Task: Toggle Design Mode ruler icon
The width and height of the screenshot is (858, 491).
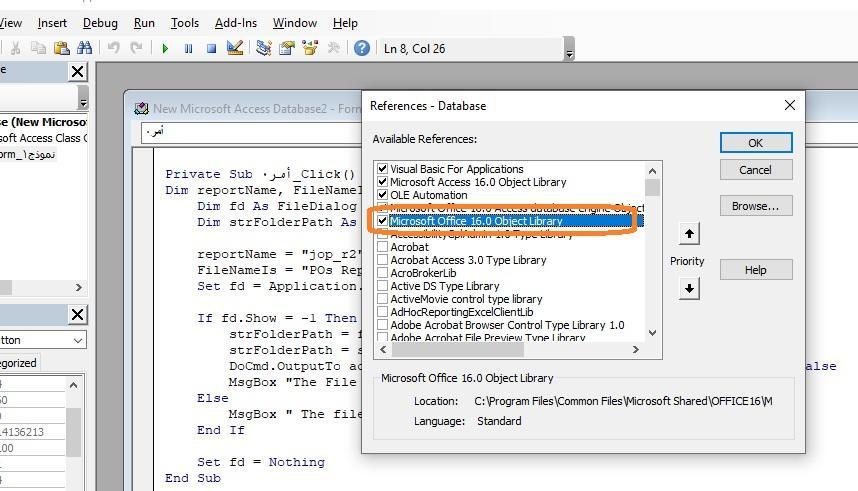Action: (235, 48)
